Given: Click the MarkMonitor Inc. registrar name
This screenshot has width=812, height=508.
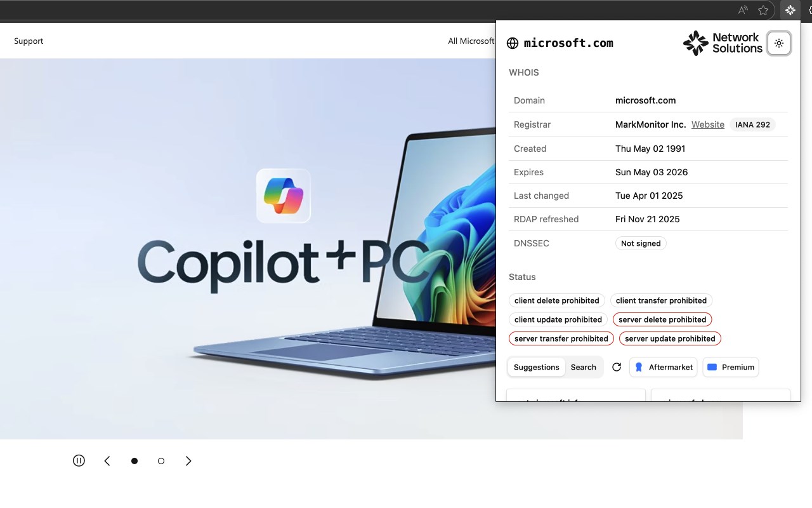Looking at the screenshot, I should pos(651,124).
